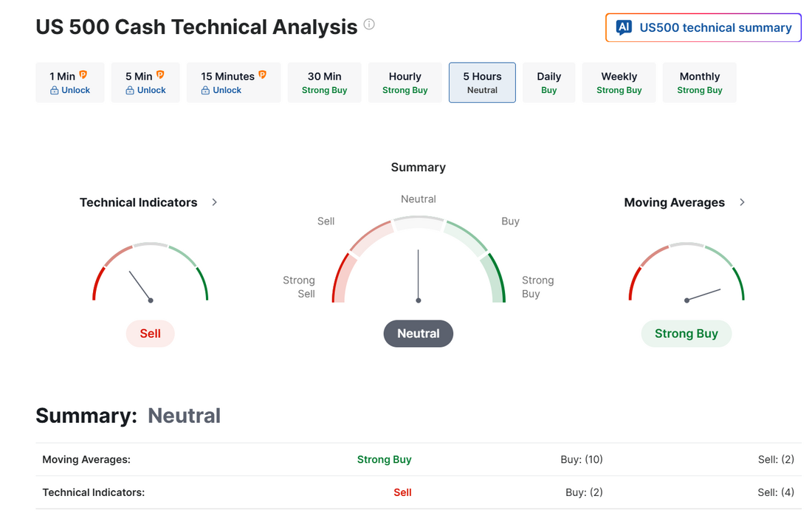
Task: Click the info icon beside the page title
Action: point(369,24)
